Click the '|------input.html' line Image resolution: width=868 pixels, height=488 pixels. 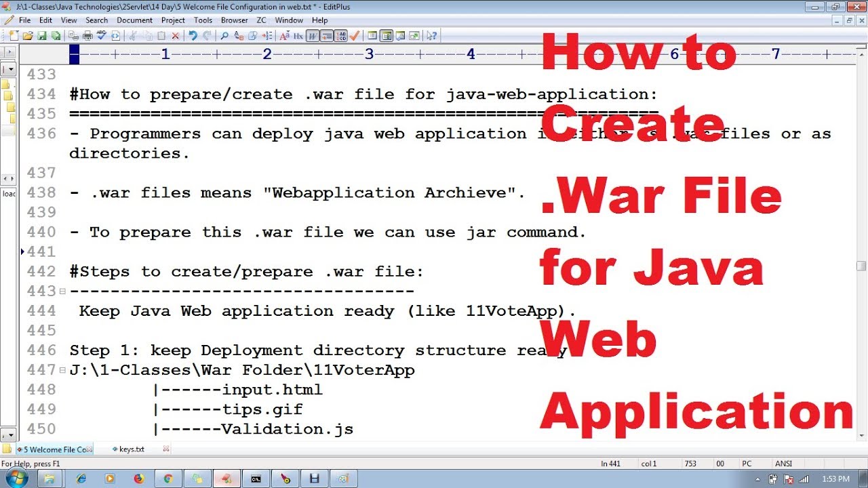coord(237,390)
